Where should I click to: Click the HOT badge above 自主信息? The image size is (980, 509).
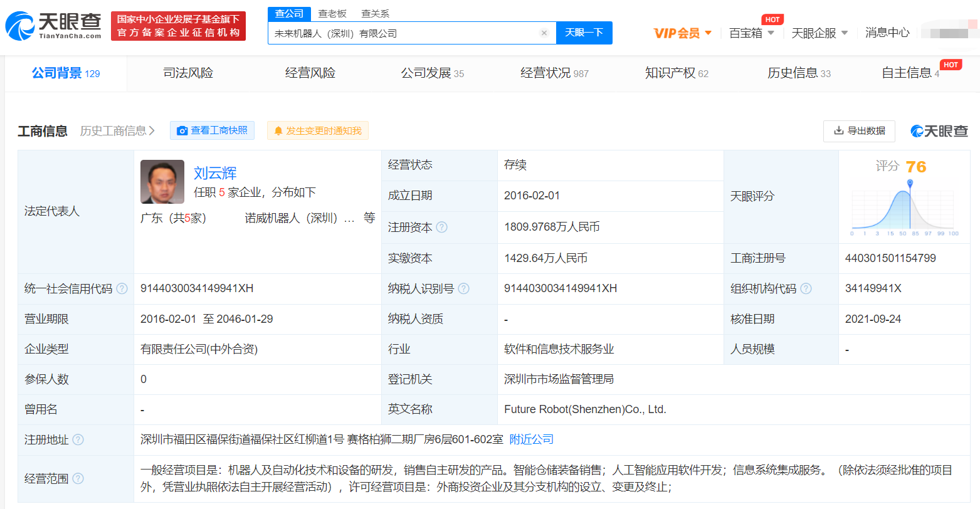pyautogui.click(x=951, y=65)
